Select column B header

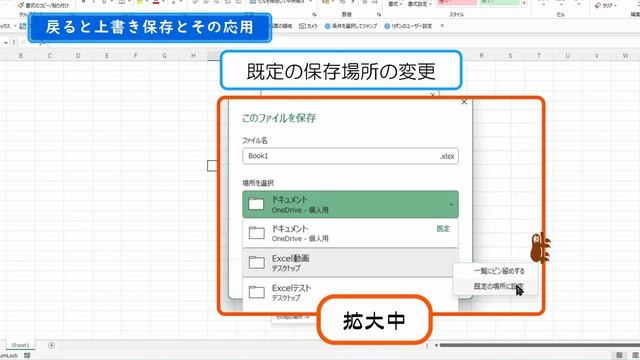pyautogui.click(x=20, y=56)
